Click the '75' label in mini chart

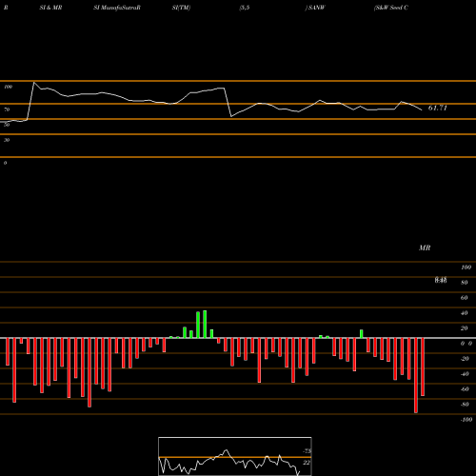307,451
